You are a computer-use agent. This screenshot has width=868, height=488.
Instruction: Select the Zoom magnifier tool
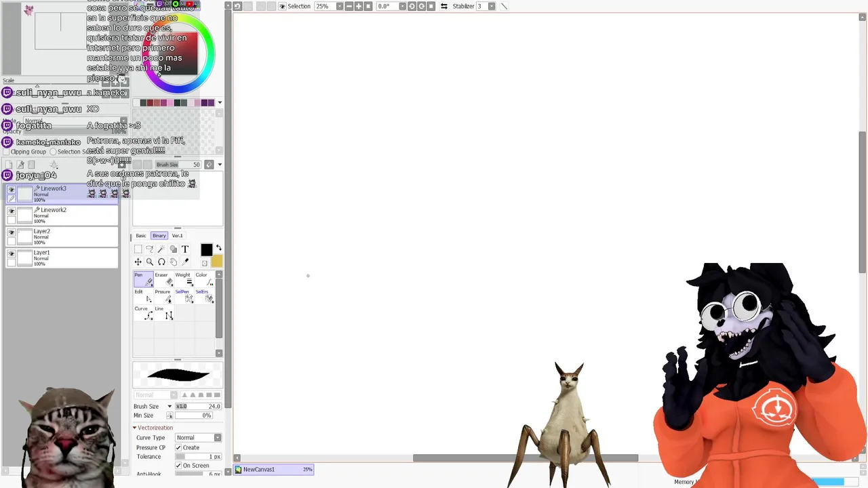click(x=150, y=262)
